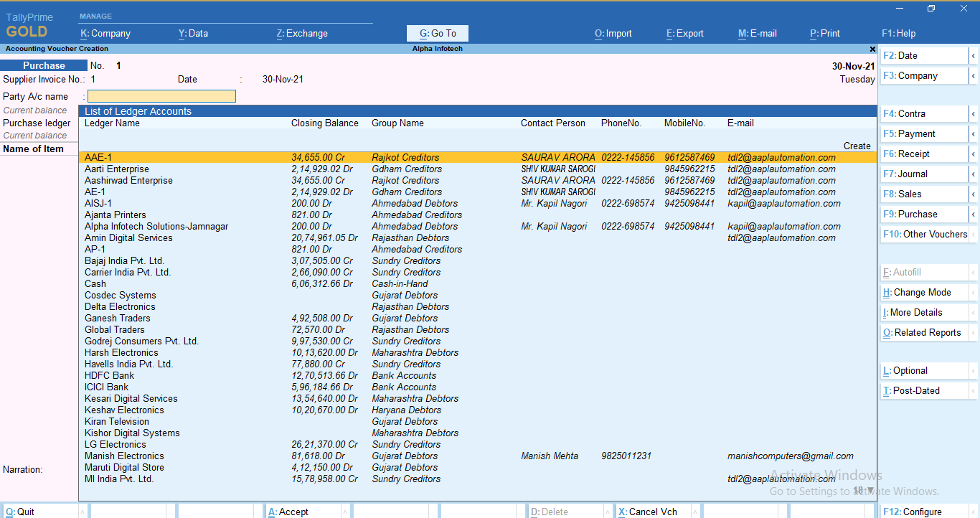980x518 pixels.
Task: Click the E: Export option
Action: click(x=684, y=33)
